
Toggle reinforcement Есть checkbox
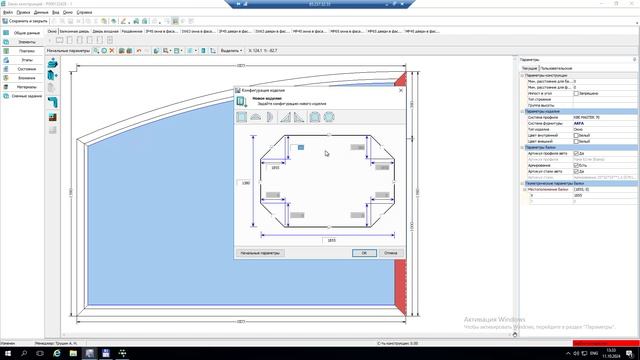[x=576, y=165]
